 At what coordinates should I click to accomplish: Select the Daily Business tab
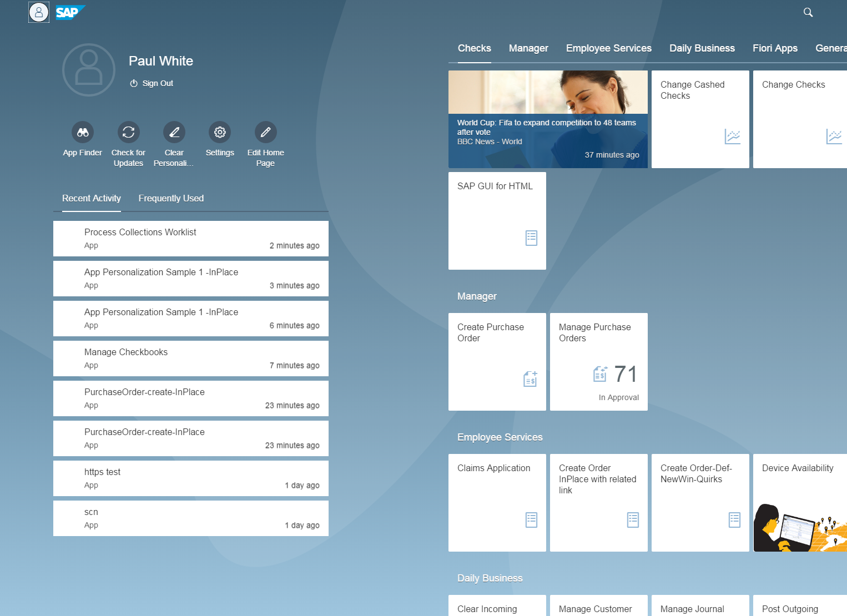(702, 48)
